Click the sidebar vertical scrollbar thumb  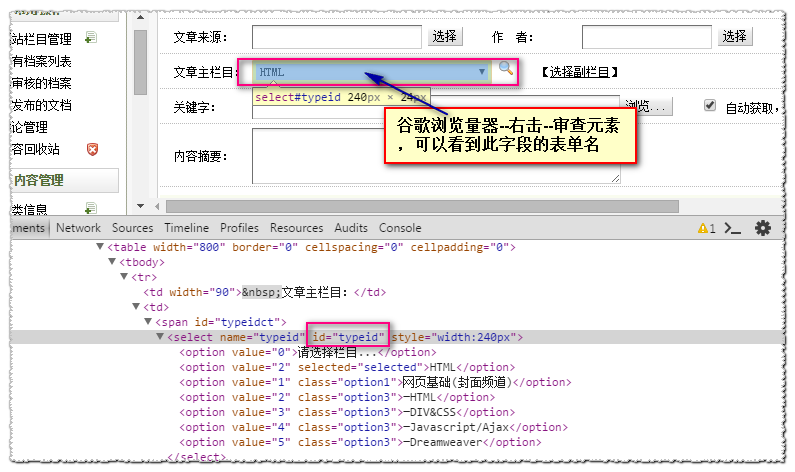[140, 62]
